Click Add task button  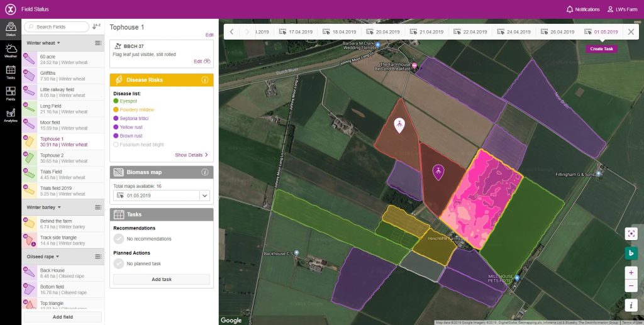(162, 279)
